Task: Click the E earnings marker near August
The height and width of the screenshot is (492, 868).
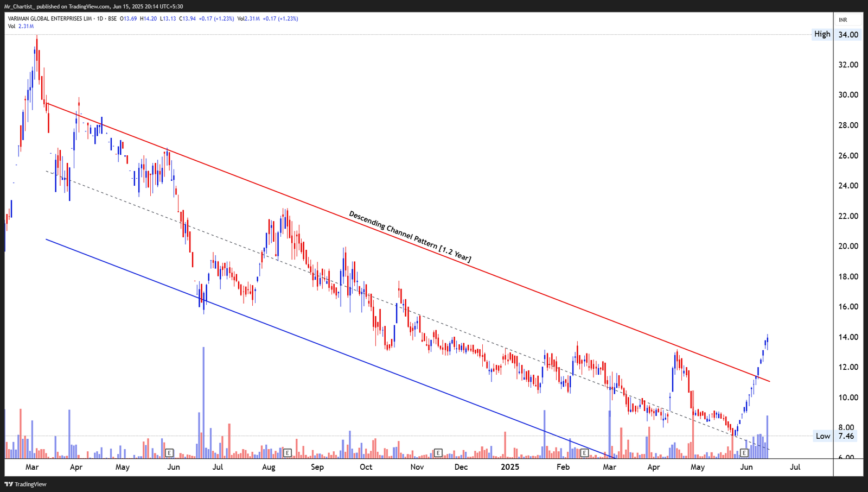Action: click(287, 452)
